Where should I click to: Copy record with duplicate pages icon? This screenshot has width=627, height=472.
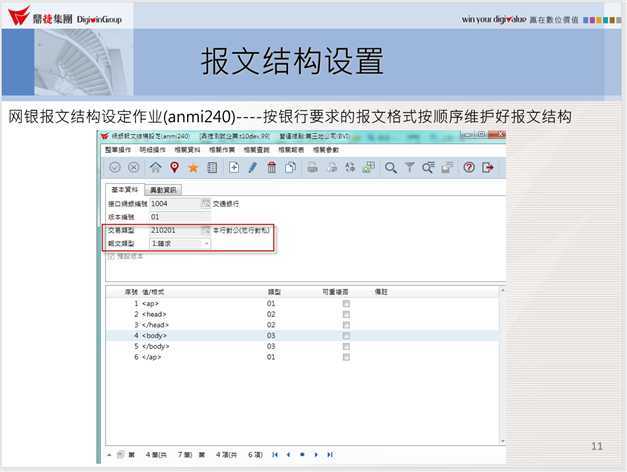tap(290, 167)
